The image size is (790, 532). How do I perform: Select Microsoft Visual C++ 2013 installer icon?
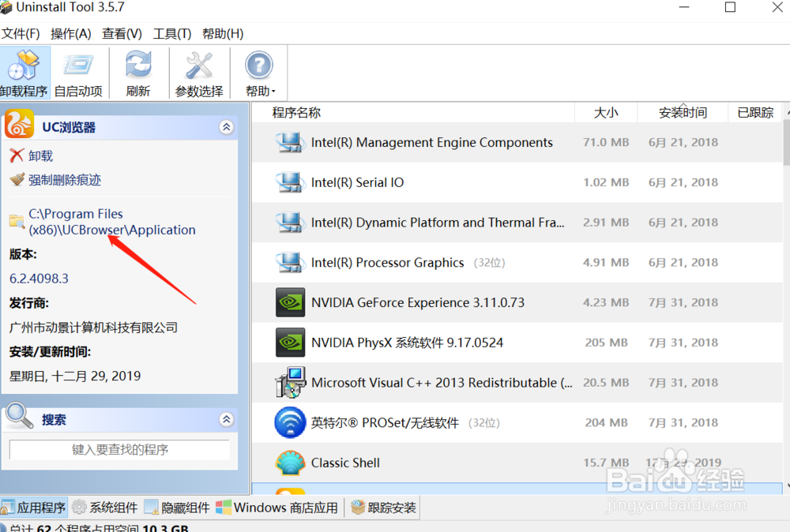(x=290, y=382)
